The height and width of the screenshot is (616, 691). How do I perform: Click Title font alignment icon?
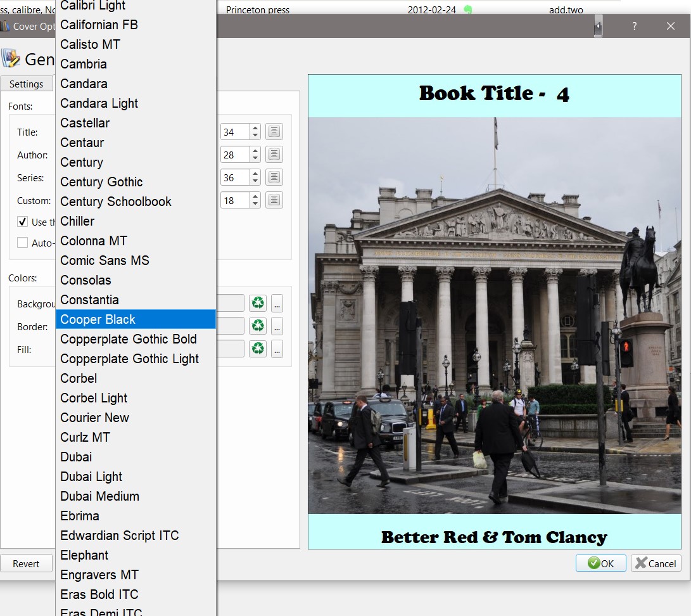[274, 131]
